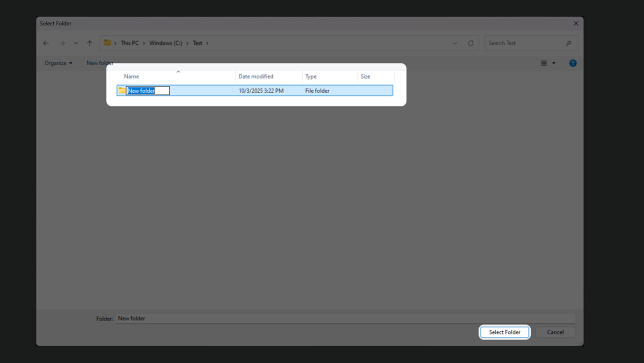Viewport: 644px width, 363px height.
Task: Click the Select Folder button
Action: [x=504, y=332]
